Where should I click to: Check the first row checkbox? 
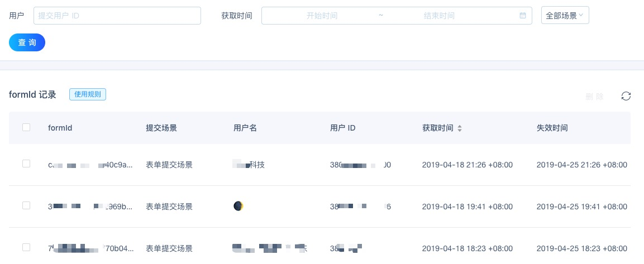[x=26, y=164]
